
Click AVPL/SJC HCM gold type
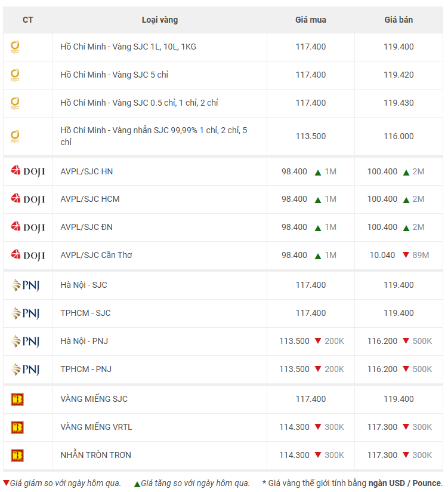(90, 199)
